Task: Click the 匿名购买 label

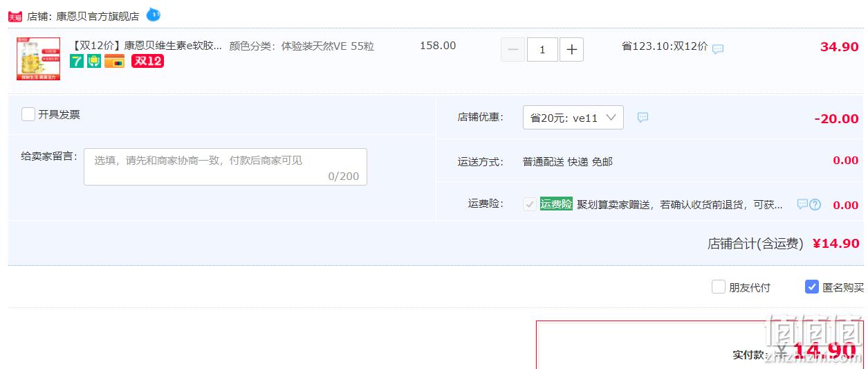Action: coord(843,287)
